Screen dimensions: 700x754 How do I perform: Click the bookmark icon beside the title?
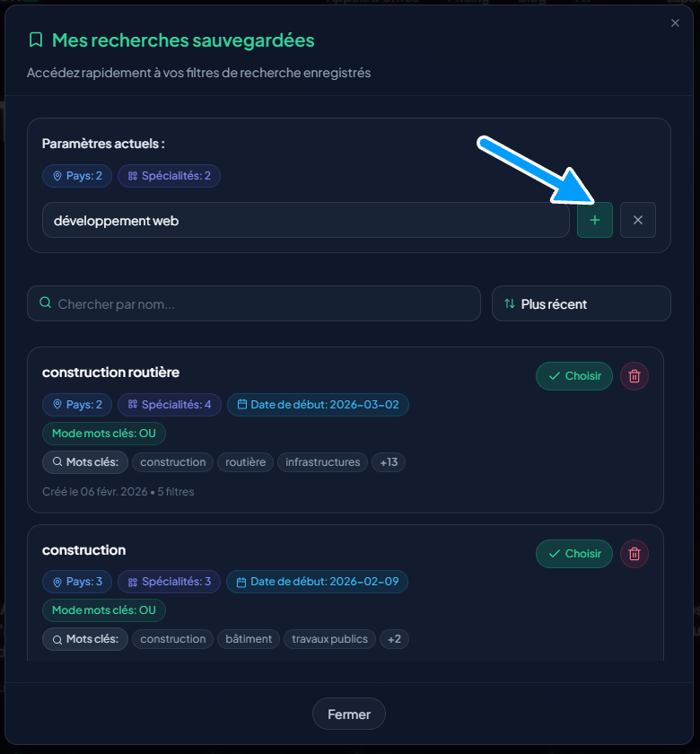coord(36,40)
